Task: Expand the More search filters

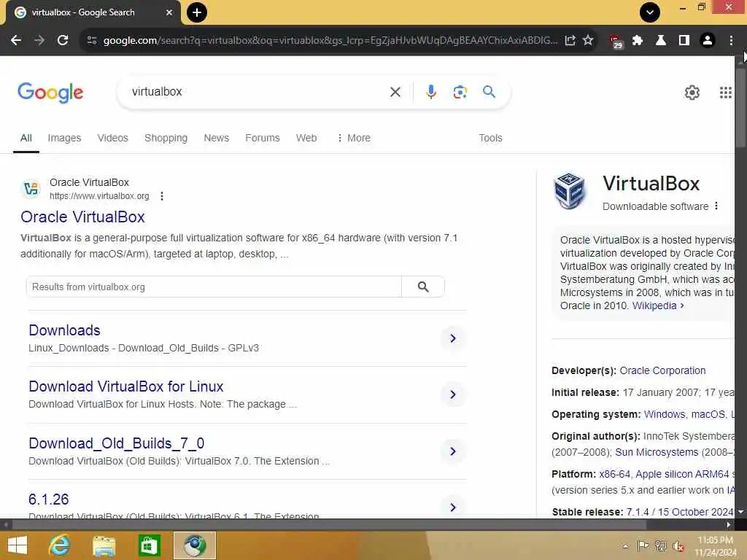Action: pyautogui.click(x=354, y=138)
